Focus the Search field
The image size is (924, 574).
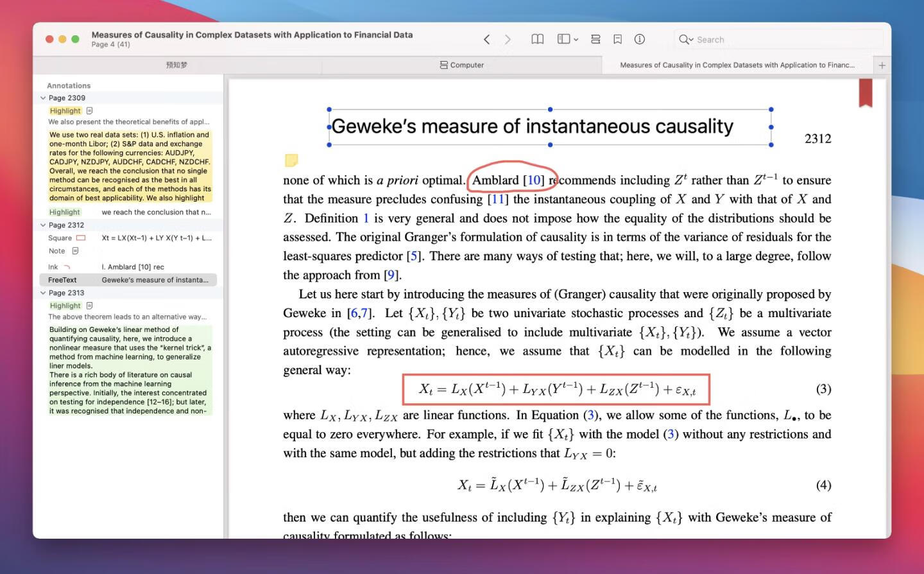coord(778,39)
